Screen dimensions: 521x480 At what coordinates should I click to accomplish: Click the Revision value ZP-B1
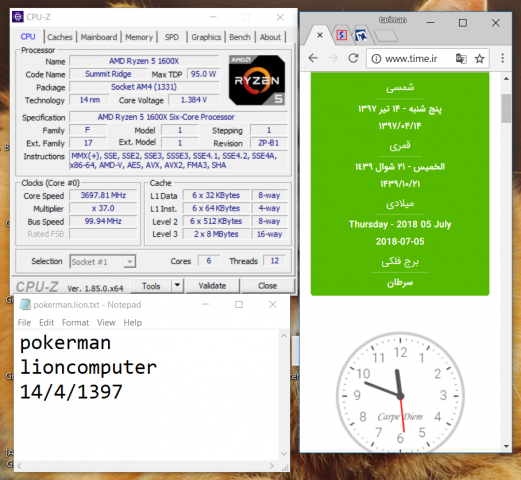(x=269, y=143)
